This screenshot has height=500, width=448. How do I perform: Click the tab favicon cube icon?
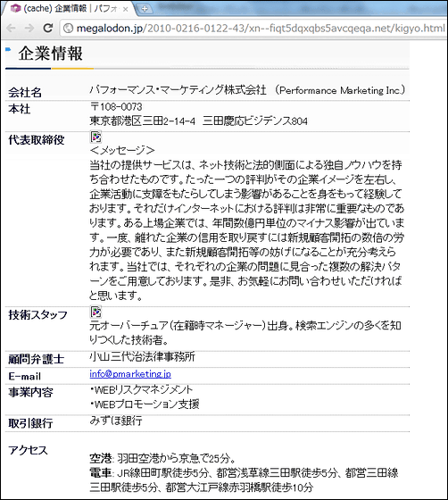pyautogui.click(x=15, y=9)
